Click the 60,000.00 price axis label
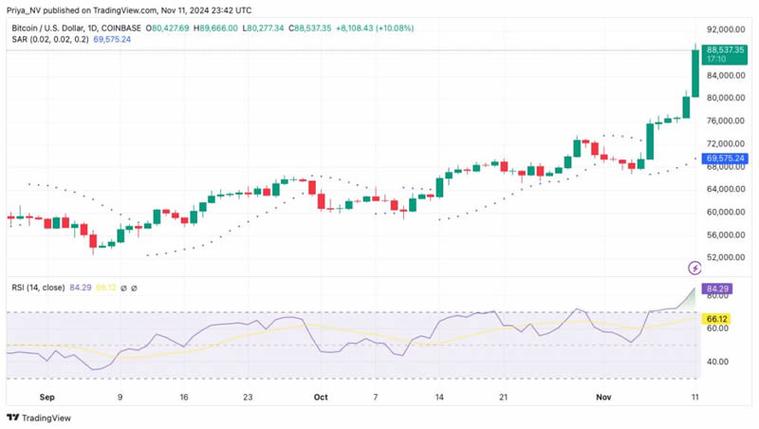This screenshot has height=429, width=759. click(726, 212)
